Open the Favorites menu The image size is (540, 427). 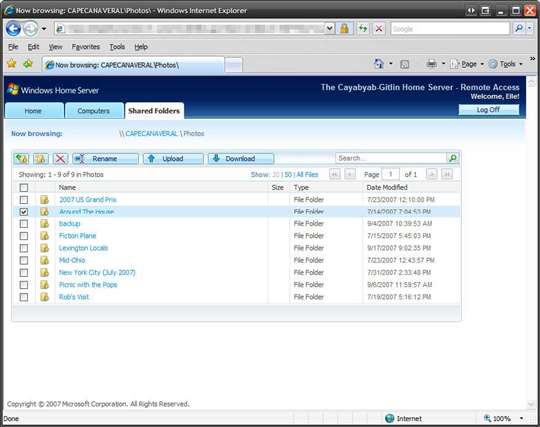pos(86,47)
